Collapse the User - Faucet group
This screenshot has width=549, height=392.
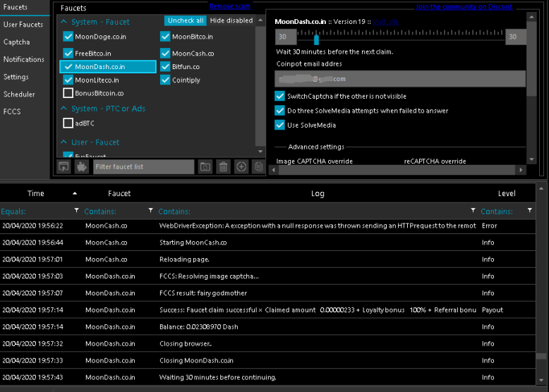[64, 142]
